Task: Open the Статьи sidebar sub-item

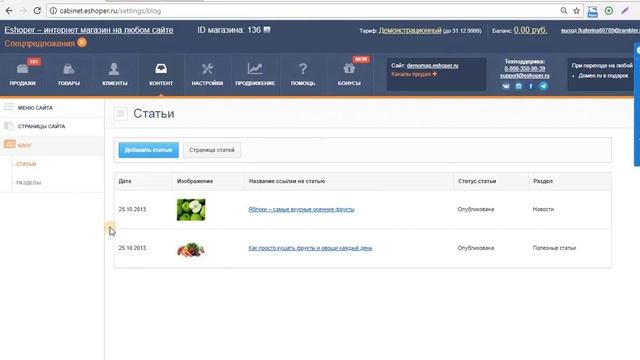Action: click(26, 164)
